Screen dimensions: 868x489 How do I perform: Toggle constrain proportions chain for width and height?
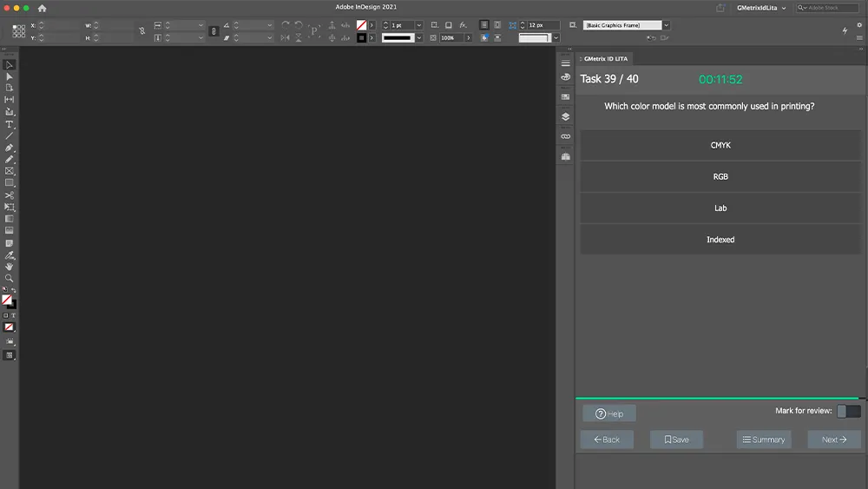pos(141,31)
